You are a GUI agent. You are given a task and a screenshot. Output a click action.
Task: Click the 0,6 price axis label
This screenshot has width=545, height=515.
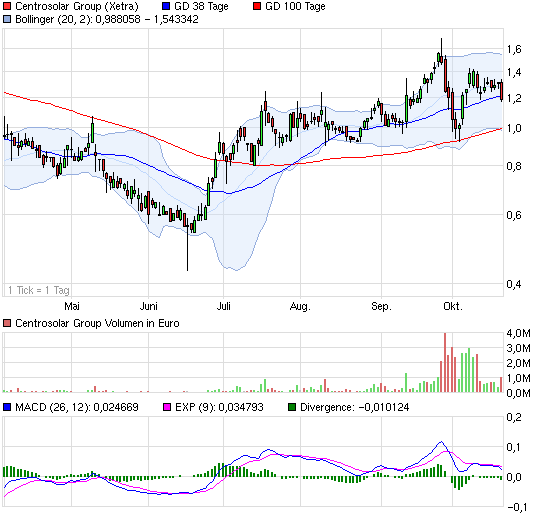click(514, 215)
